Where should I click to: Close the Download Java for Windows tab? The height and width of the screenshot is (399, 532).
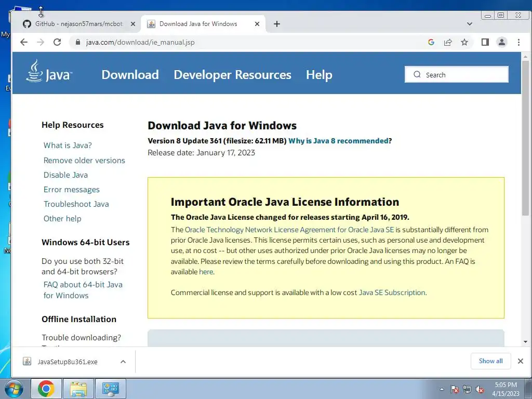click(257, 24)
